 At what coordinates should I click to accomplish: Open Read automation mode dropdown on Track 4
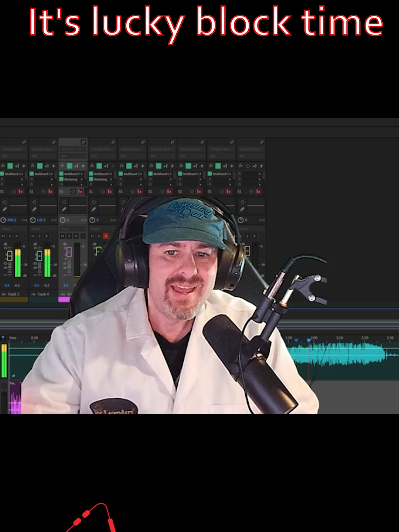point(43,229)
